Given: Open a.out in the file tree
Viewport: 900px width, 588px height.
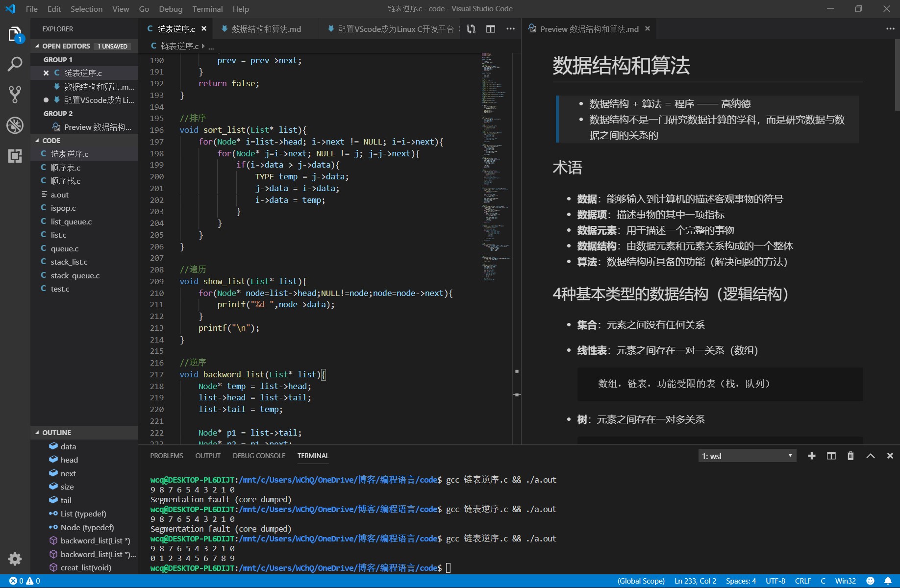Looking at the screenshot, I should coord(84,195).
